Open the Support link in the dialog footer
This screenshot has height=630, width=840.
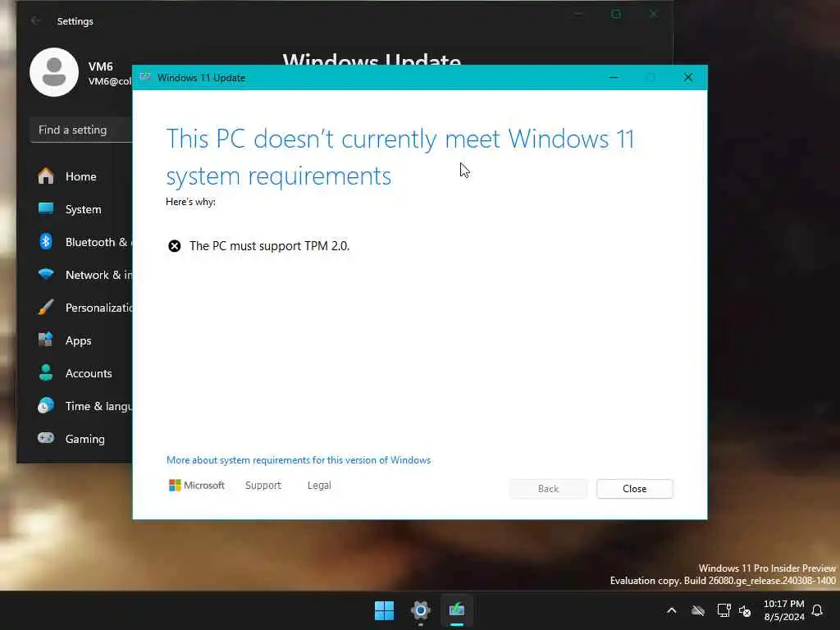[x=263, y=486]
